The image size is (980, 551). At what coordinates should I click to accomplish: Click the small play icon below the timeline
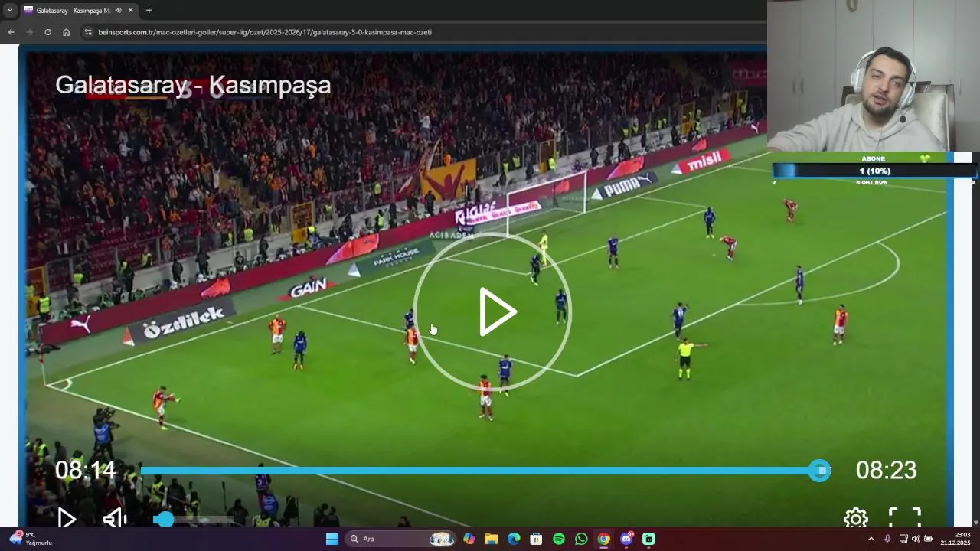click(67, 519)
